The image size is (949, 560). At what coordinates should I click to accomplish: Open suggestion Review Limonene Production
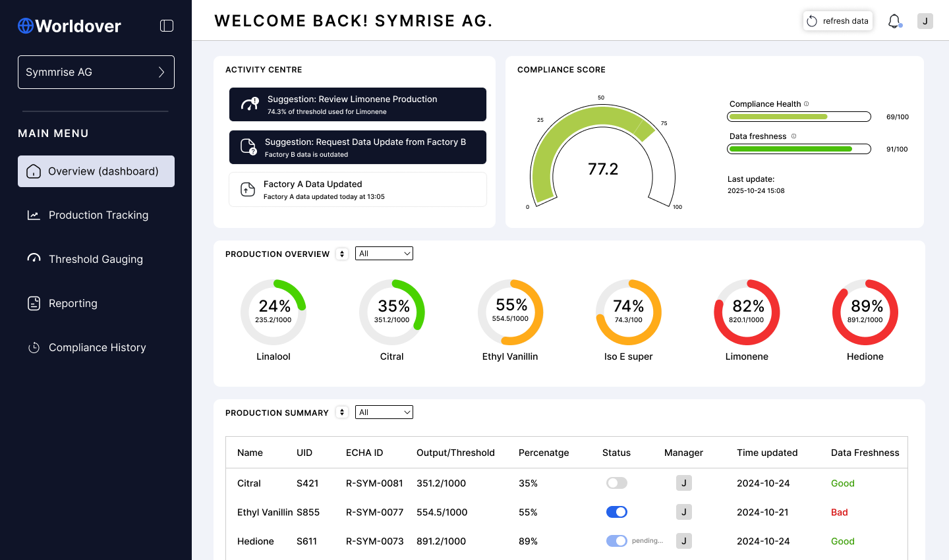358,105
